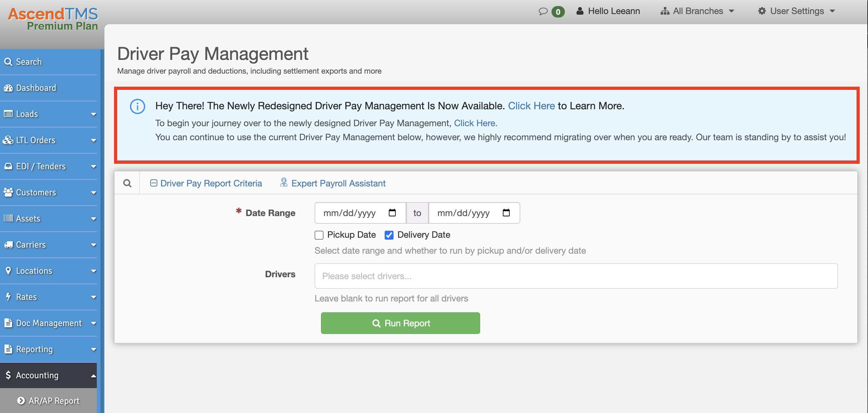Click the search icon left of report criteria
The height and width of the screenshot is (413, 868).
[127, 183]
